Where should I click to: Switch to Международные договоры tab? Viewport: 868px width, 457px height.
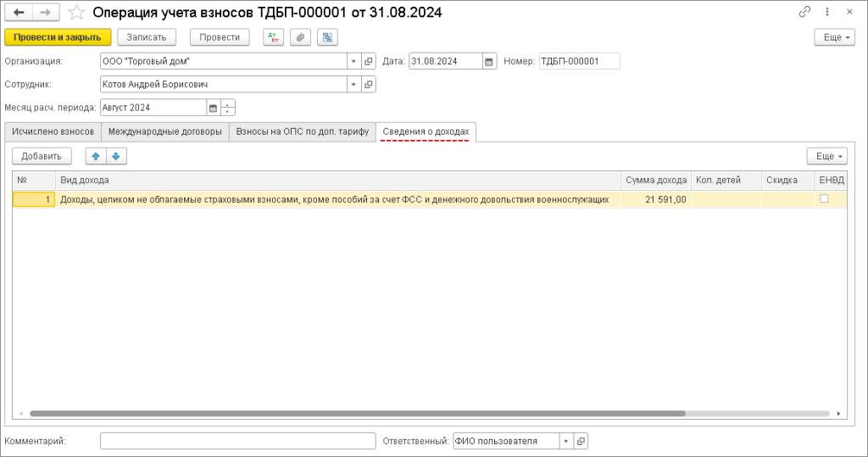[x=165, y=132]
